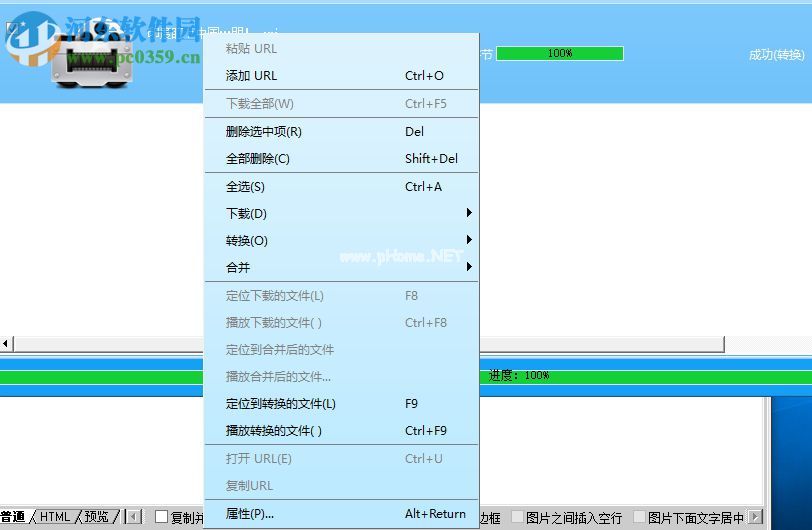Expand arrow beside 下载(D)
The height and width of the screenshot is (530, 812).
click(469, 212)
